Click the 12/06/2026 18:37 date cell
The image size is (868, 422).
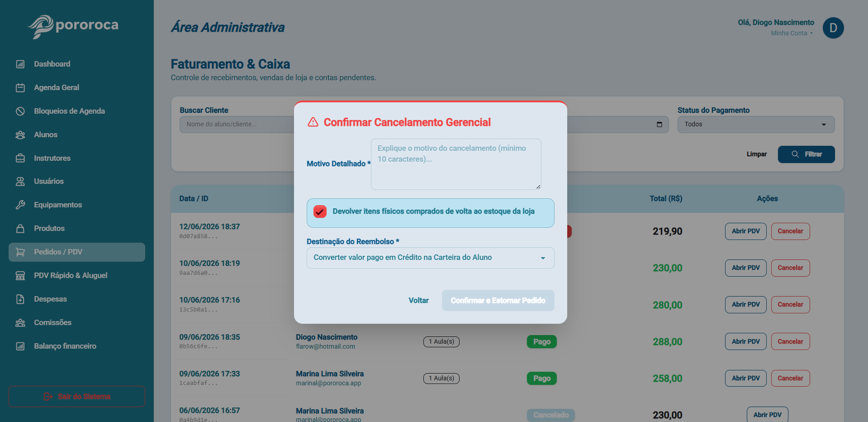tap(209, 227)
